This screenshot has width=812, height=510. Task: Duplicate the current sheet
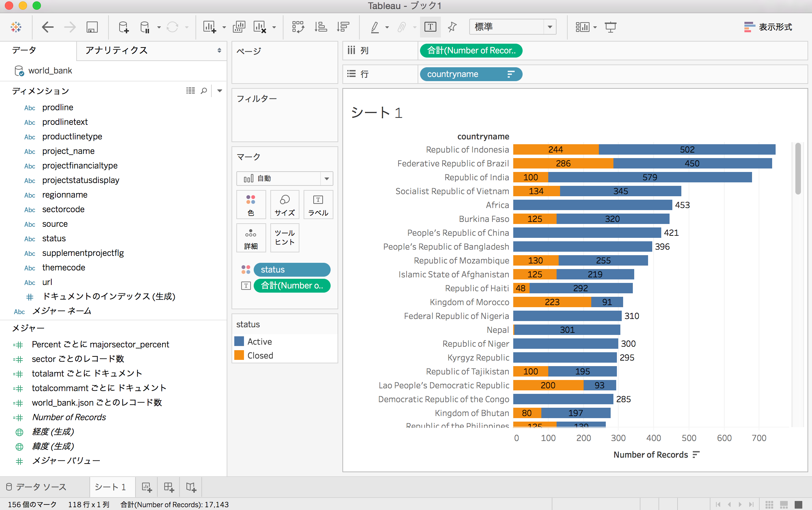pos(239,27)
